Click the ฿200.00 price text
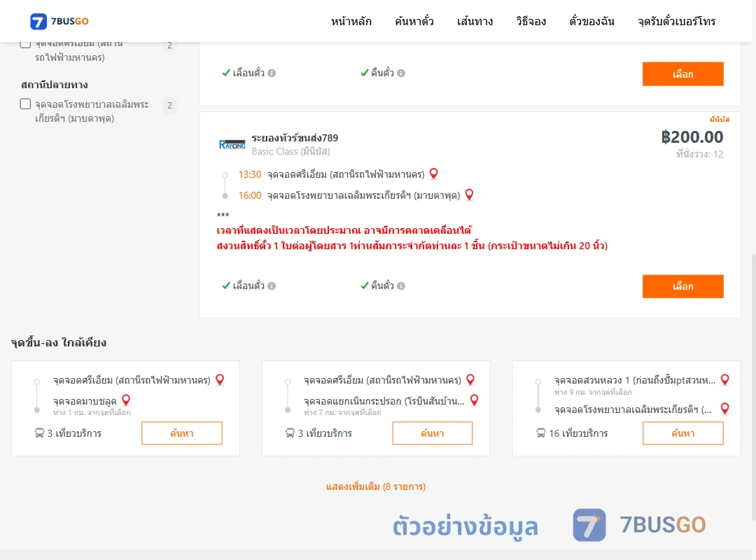Screen dimensions: 756x560 (692, 137)
